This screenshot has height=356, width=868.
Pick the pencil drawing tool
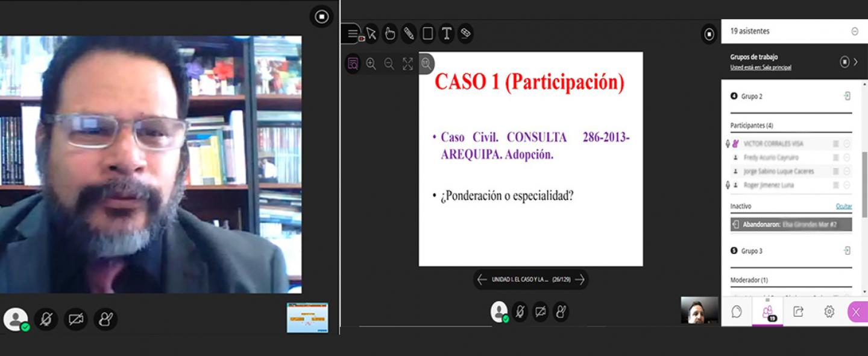pyautogui.click(x=409, y=34)
